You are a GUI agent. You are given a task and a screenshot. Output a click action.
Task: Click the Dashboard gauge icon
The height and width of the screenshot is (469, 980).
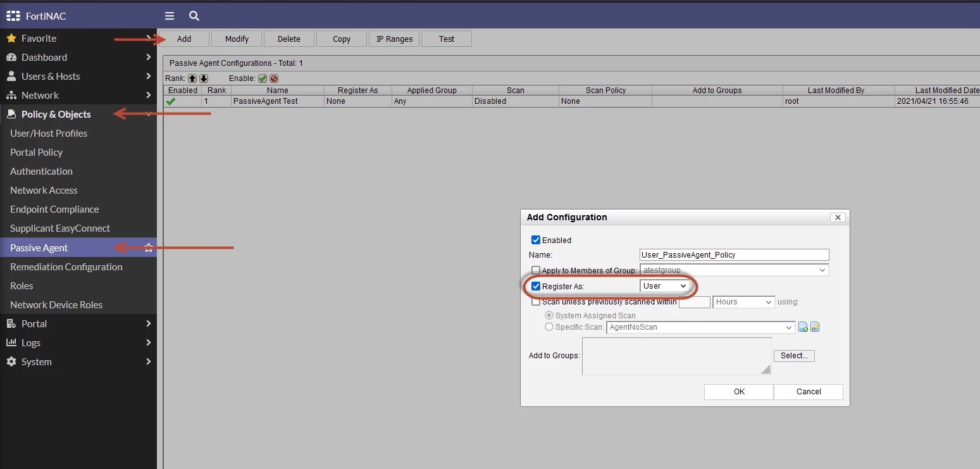(x=11, y=58)
